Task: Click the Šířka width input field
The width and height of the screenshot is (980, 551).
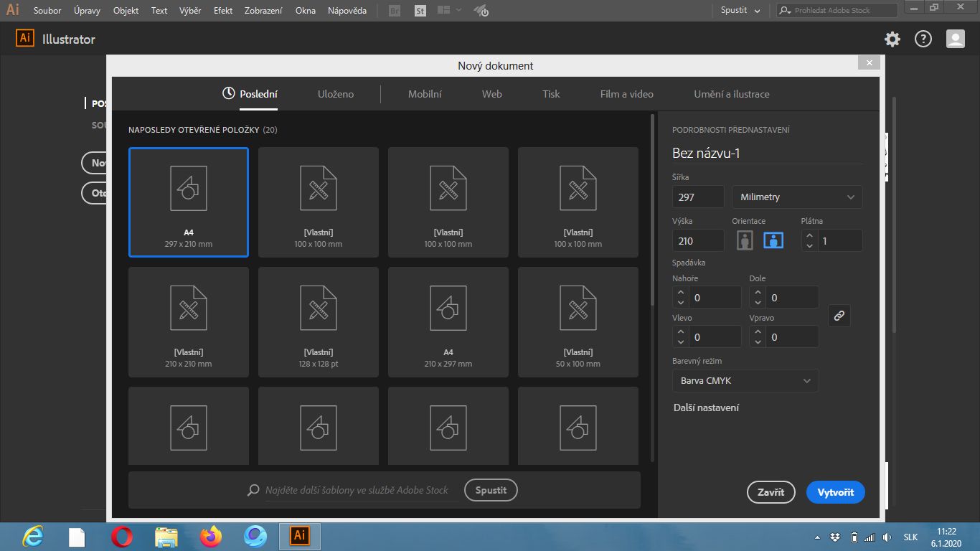Action: pyautogui.click(x=698, y=197)
